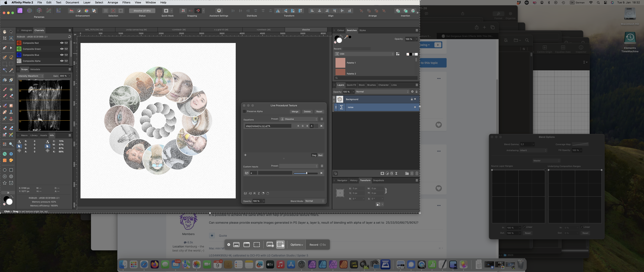Viewport: 644px width, 272px height.
Task: Open the Master channel dropdown in Blend Options
Action: tap(546, 161)
